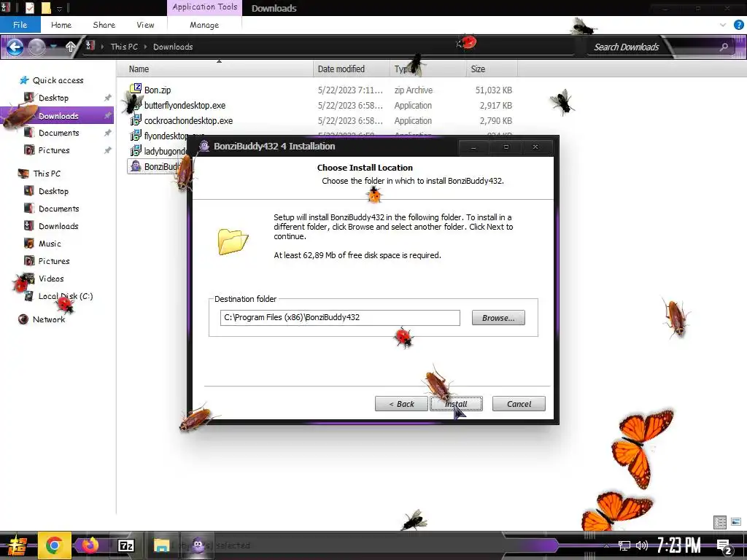
Task: Click BonziBuddy installer taskbar icon
Action: point(198,545)
